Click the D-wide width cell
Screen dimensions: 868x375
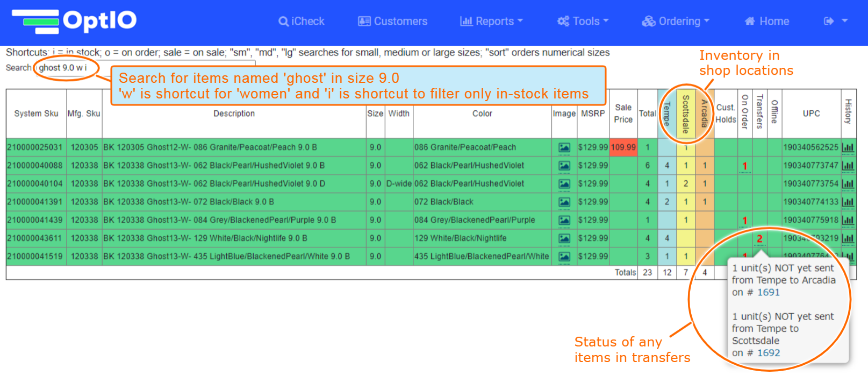click(x=399, y=184)
